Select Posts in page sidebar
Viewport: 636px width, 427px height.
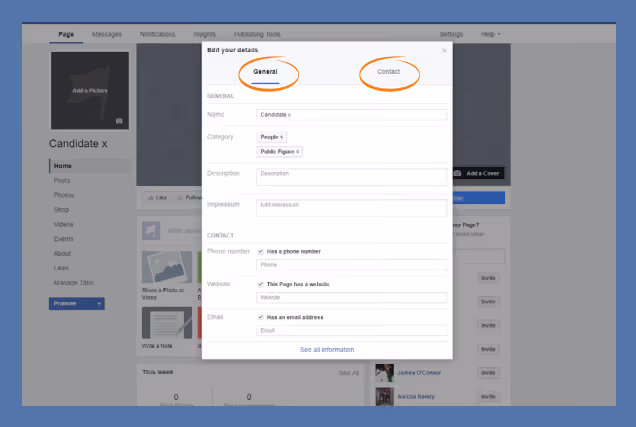click(x=62, y=180)
